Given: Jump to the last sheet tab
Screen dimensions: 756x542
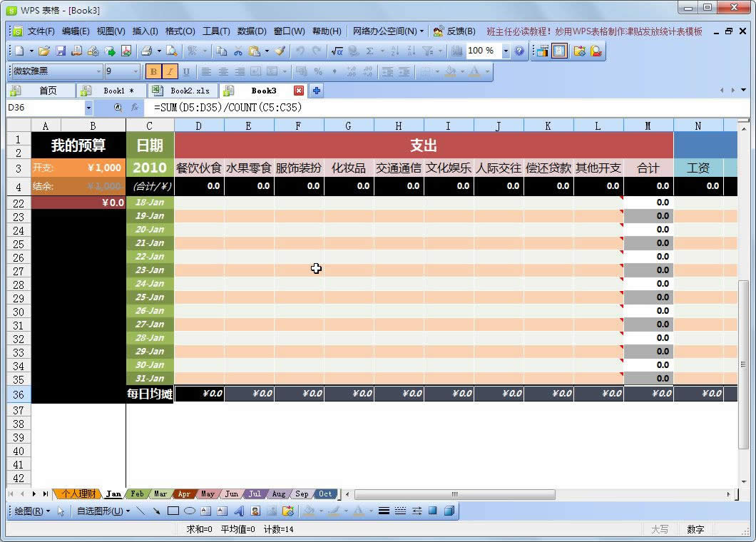Looking at the screenshot, I should [x=46, y=494].
